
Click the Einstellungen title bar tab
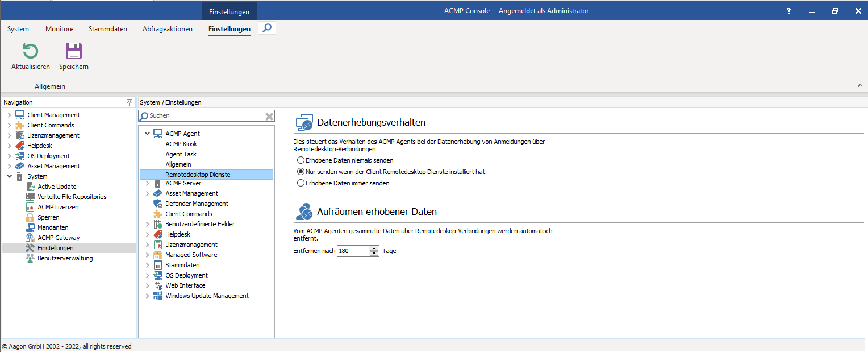(229, 11)
